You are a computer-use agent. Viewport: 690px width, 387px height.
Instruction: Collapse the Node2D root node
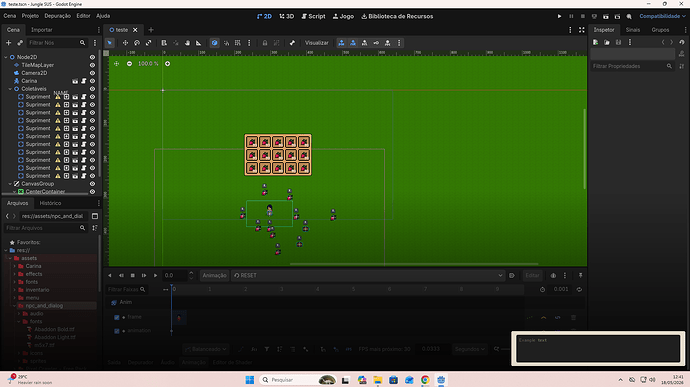[x=6, y=57]
